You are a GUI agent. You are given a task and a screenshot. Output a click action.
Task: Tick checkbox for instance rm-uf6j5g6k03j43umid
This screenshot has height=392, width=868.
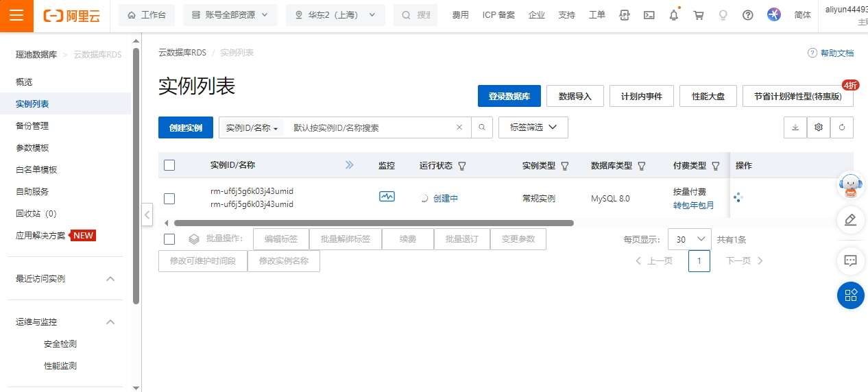[x=169, y=199]
